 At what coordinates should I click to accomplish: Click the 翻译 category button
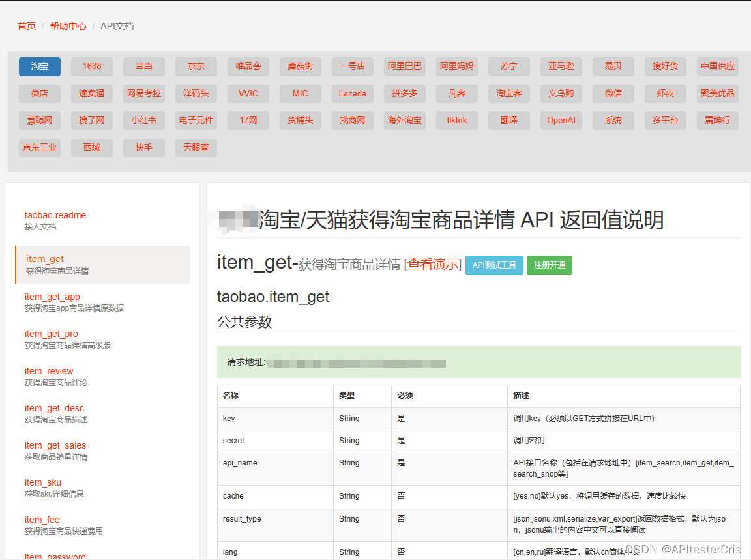[x=509, y=121]
